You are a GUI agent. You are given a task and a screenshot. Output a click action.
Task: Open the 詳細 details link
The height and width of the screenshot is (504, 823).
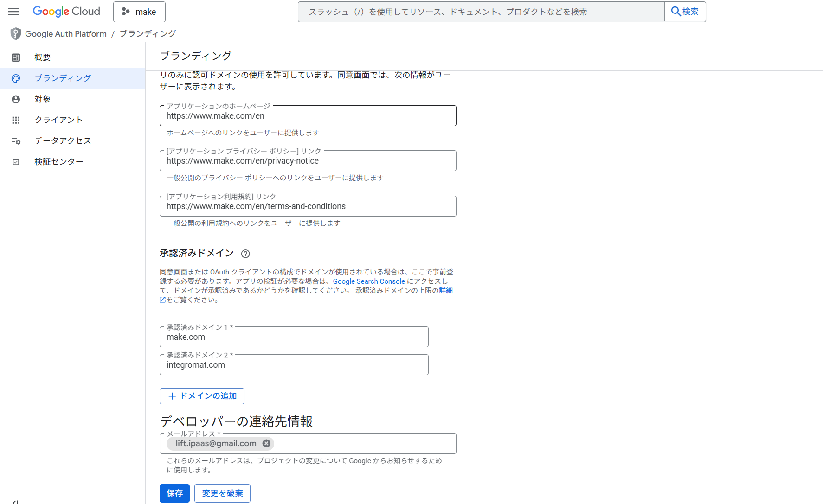pyautogui.click(x=446, y=291)
